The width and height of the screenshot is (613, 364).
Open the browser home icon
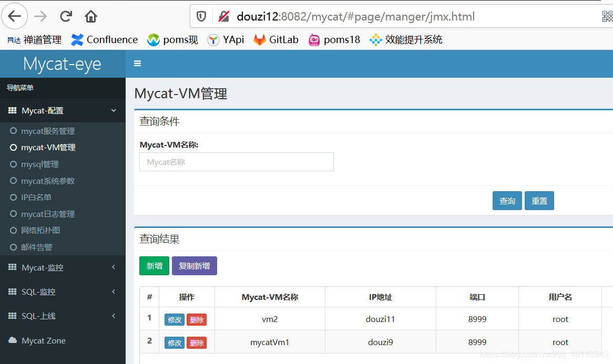pyautogui.click(x=91, y=16)
